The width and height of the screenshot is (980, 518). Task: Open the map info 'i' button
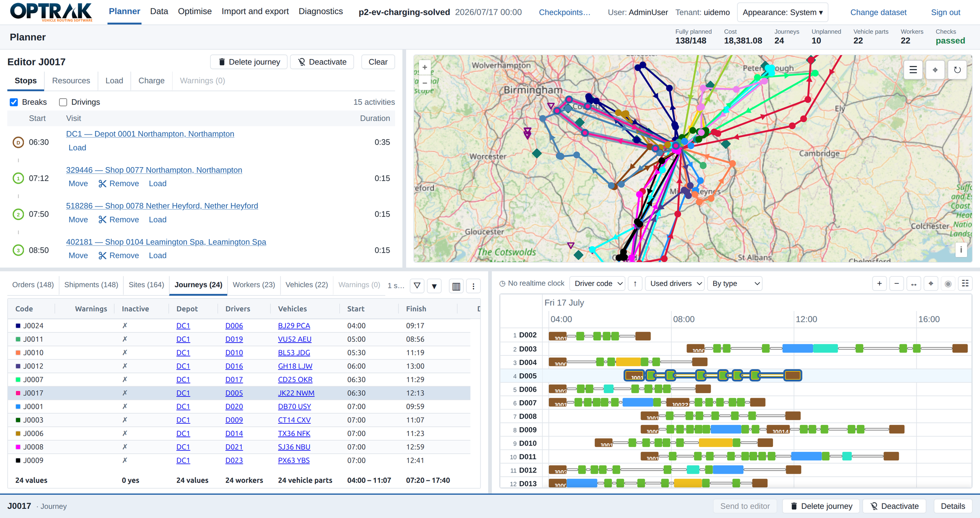tap(961, 250)
